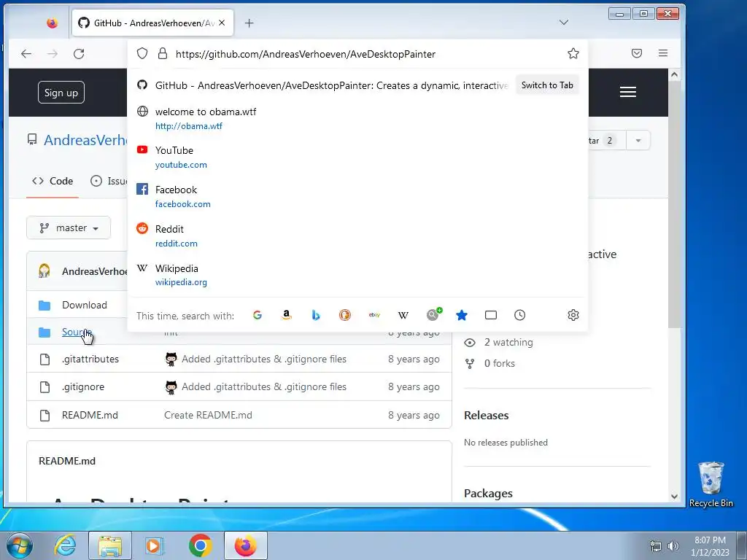
Task: Search this time with eBay icon
Action: (x=374, y=315)
